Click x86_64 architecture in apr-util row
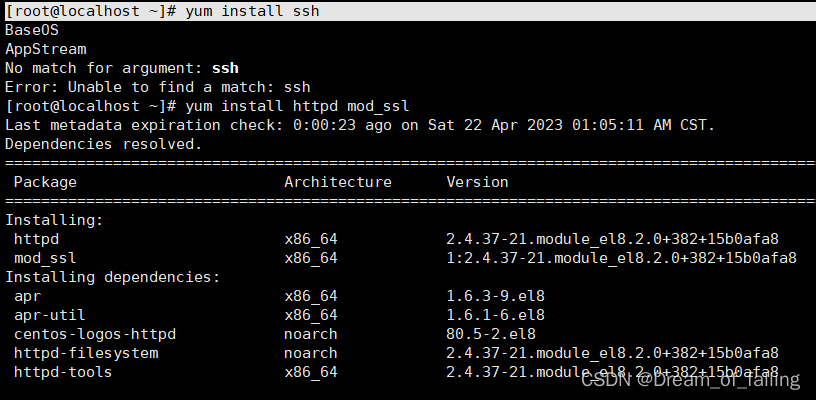 [311, 315]
